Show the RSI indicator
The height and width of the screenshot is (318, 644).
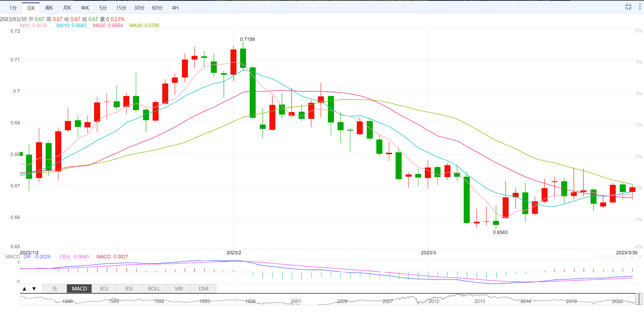[x=129, y=288]
